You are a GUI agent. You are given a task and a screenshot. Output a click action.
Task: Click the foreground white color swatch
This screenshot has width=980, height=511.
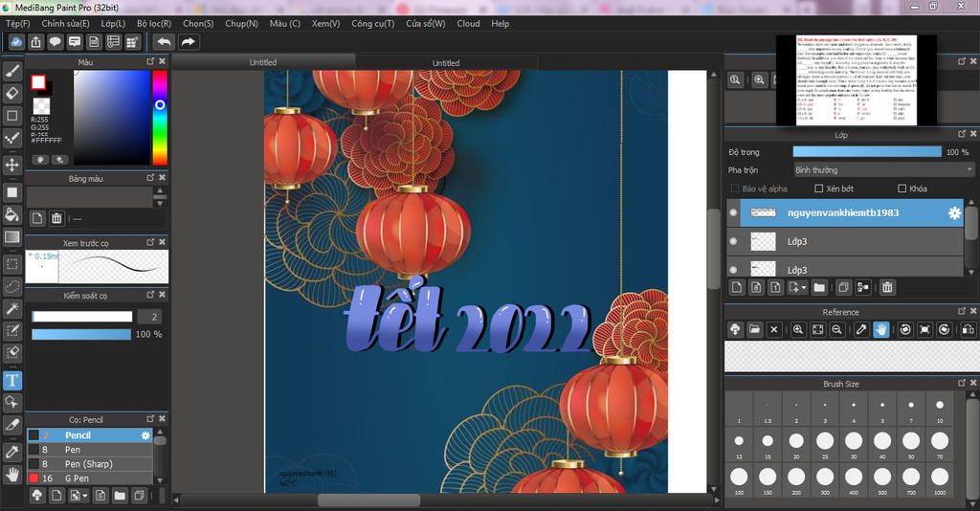click(x=38, y=82)
